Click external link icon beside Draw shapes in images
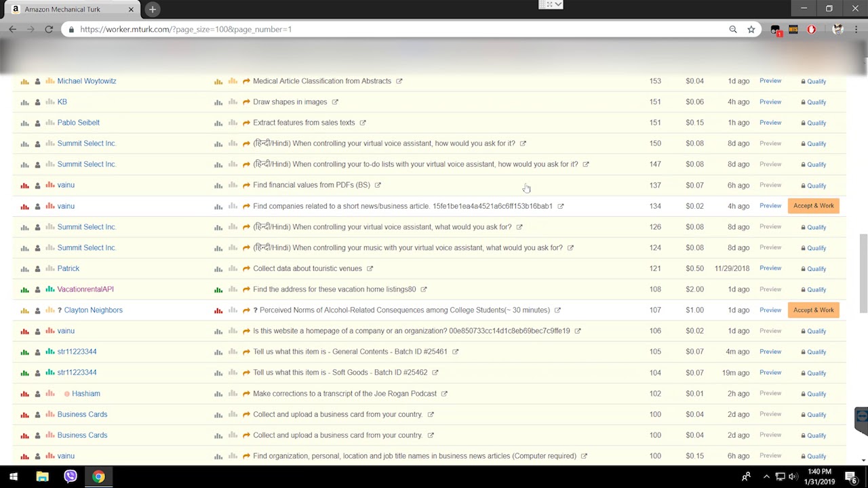868x488 pixels. [335, 102]
